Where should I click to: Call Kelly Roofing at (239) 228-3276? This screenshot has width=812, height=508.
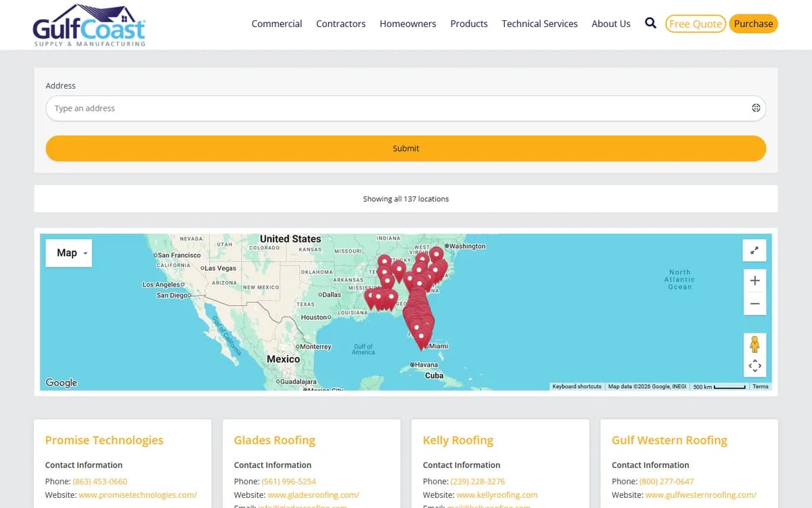tap(478, 482)
